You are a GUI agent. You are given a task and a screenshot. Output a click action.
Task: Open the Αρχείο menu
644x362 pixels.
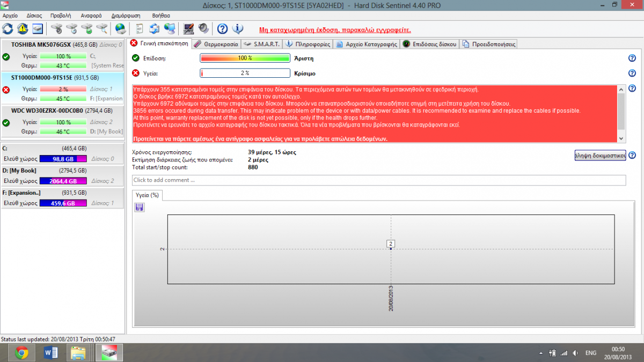(10, 16)
